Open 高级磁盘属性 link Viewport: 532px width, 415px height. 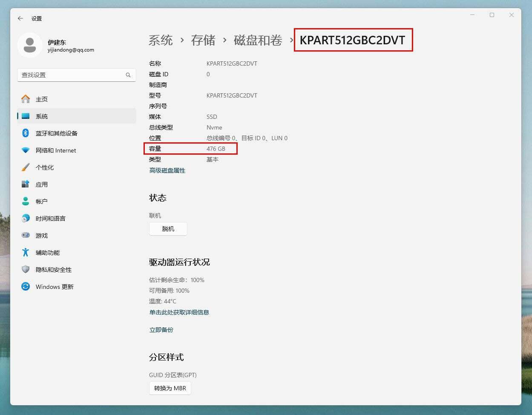[x=167, y=170]
